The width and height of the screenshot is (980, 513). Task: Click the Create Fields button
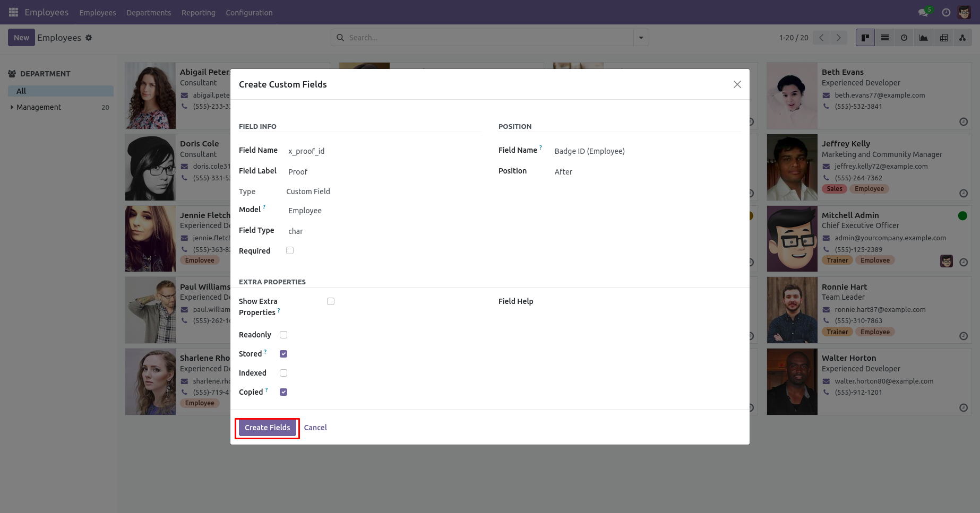267,428
